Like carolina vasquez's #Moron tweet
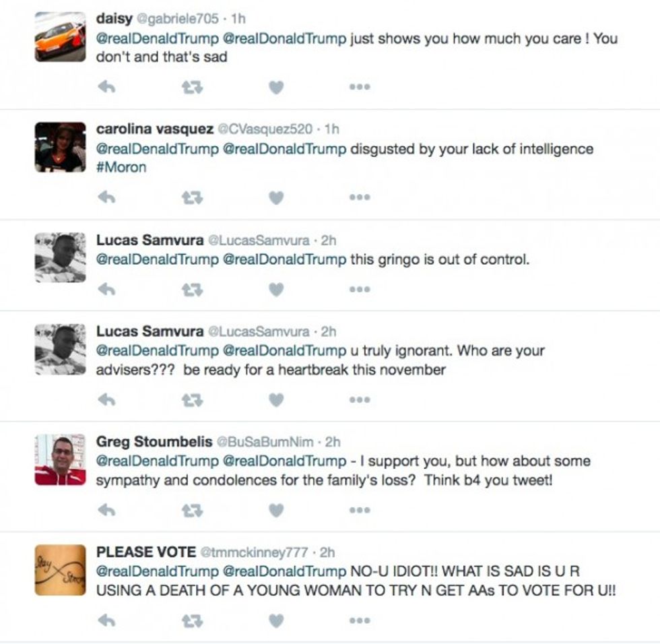This screenshot has height=644, width=660. pos(276,197)
